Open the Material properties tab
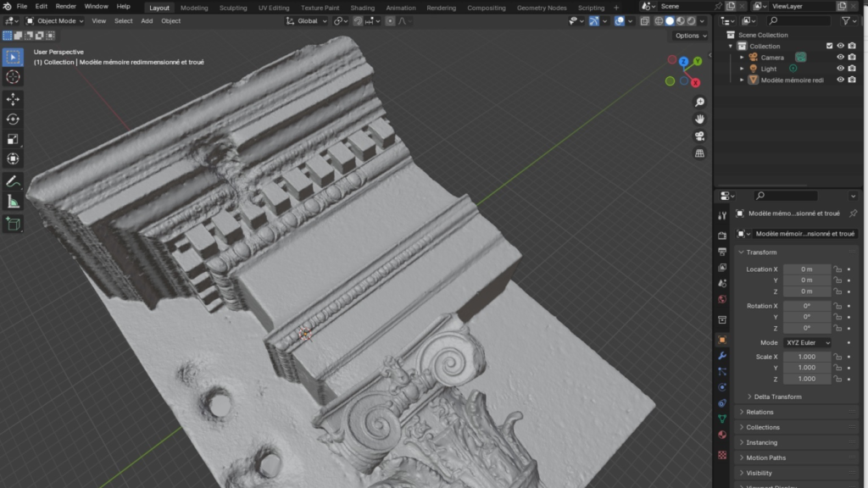The image size is (868, 488). pos(722,435)
